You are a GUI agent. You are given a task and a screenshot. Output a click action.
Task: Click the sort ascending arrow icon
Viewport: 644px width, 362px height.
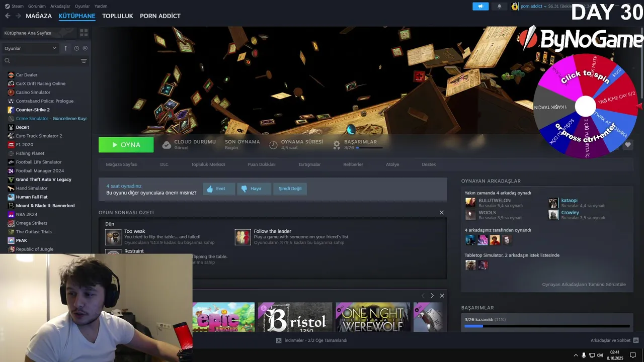(x=65, y=48)
